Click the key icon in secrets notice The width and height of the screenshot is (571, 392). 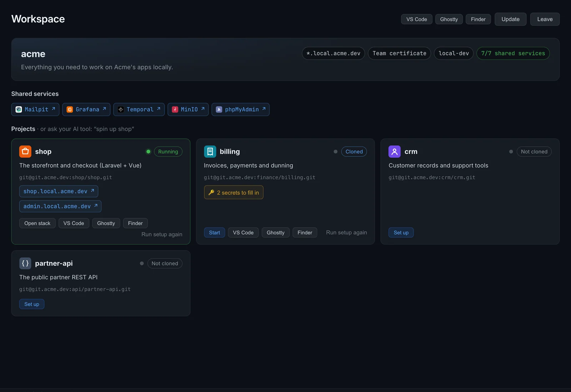pyautogui.click(x=211, y=193)
